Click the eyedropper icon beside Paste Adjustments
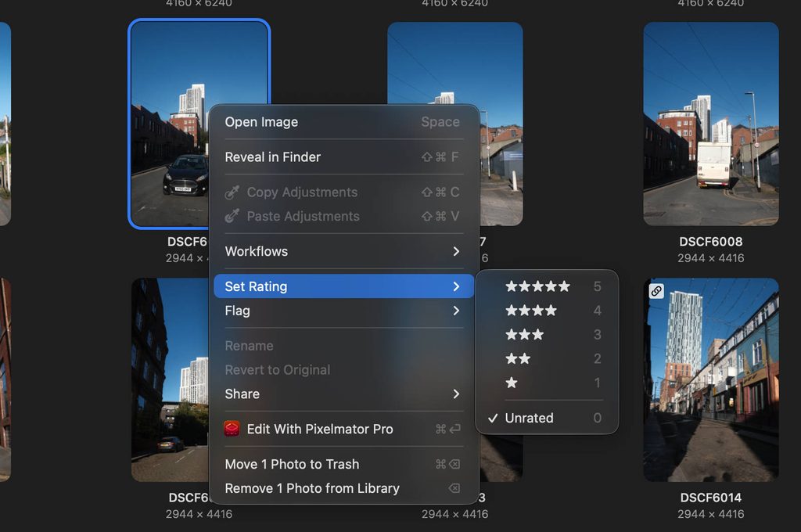This screenshot has width=801, height=532. point(232,216)
